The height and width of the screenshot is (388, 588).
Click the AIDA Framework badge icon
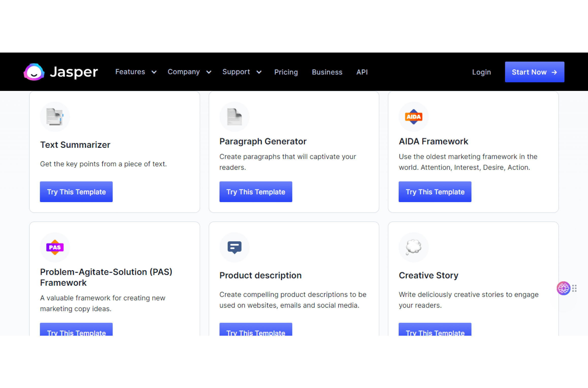pos(414,117)
